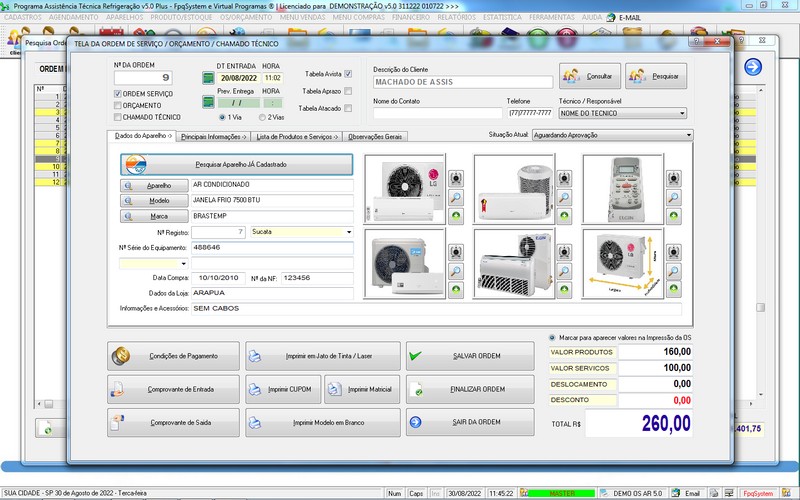Expand the Sucata dropdown
The height and width of the screenshot is (500, 800).
(x=348, y=231)
